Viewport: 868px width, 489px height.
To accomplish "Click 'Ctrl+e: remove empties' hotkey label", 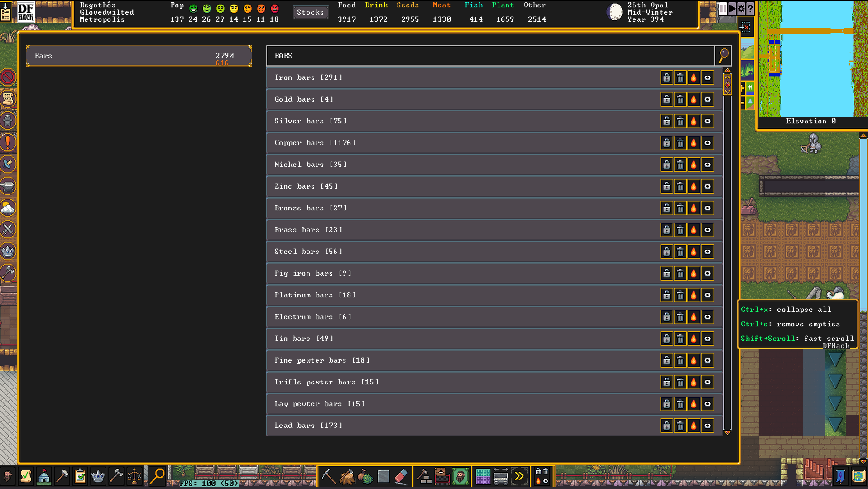I will [791, 324].
